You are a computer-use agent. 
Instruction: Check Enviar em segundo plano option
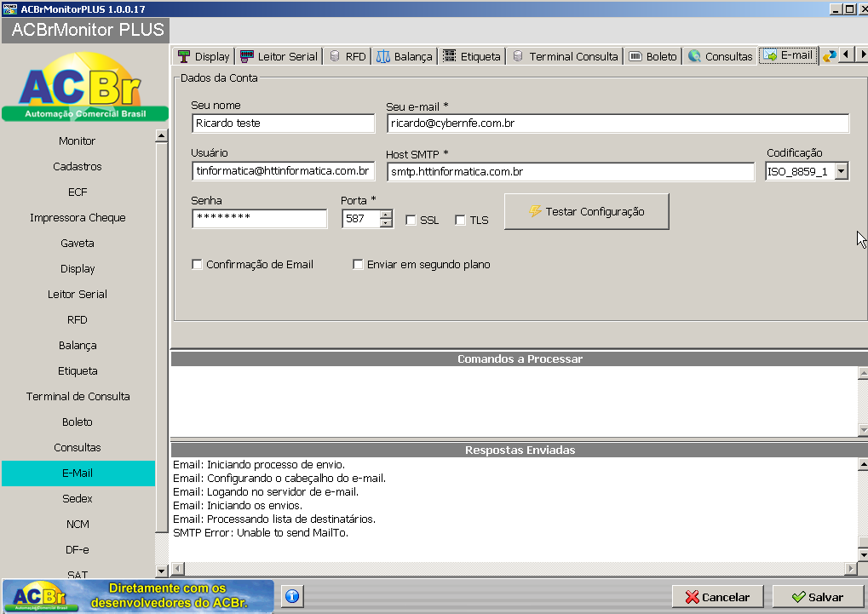(358, 265)
